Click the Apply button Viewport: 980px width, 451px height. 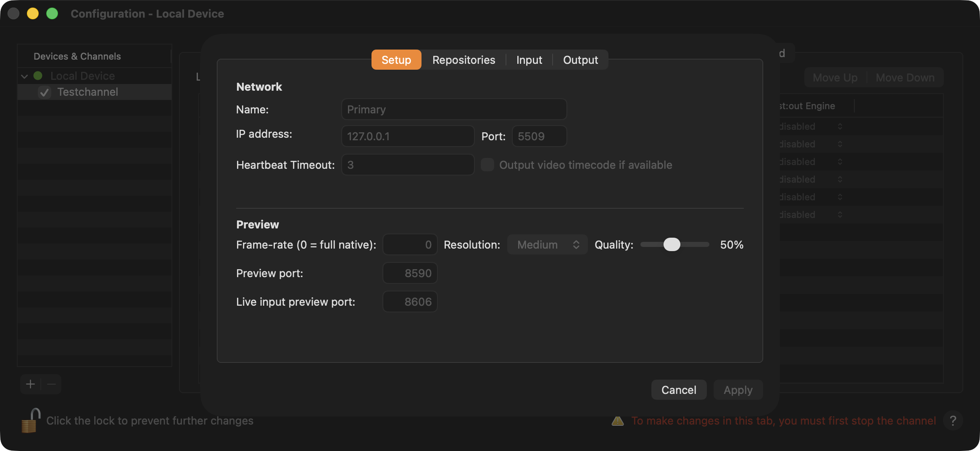click(738, 390)
